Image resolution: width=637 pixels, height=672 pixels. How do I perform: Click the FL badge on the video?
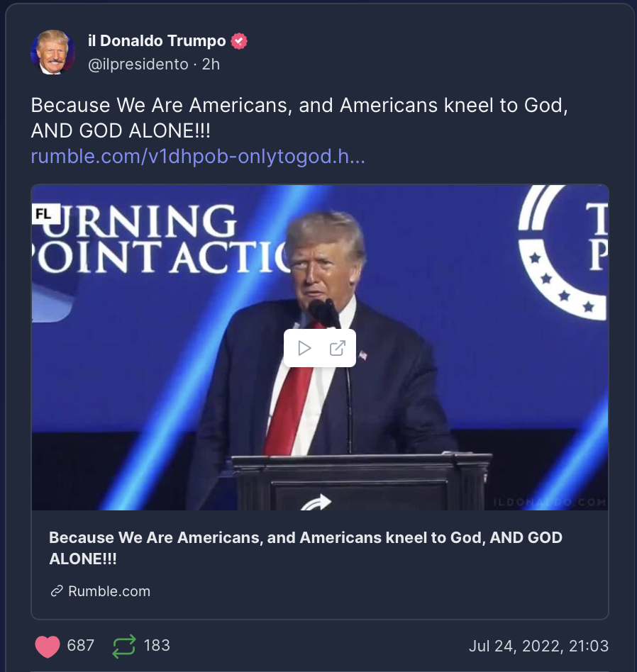click(44, 213)
